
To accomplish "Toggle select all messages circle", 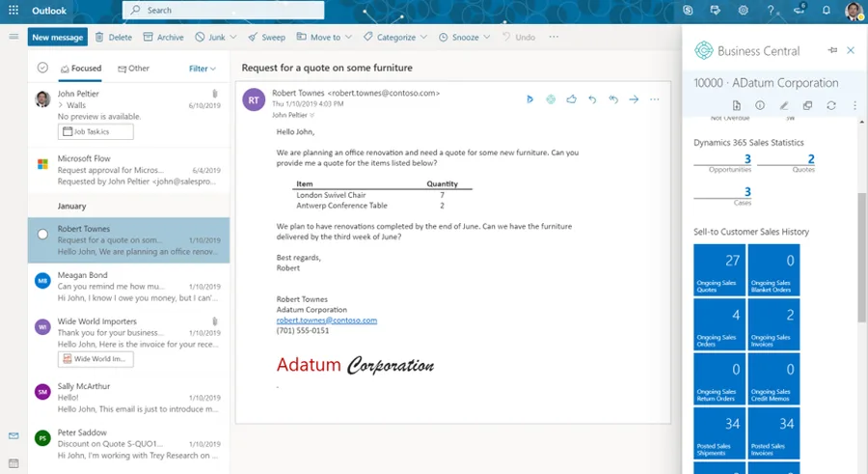I will point(42,68).
